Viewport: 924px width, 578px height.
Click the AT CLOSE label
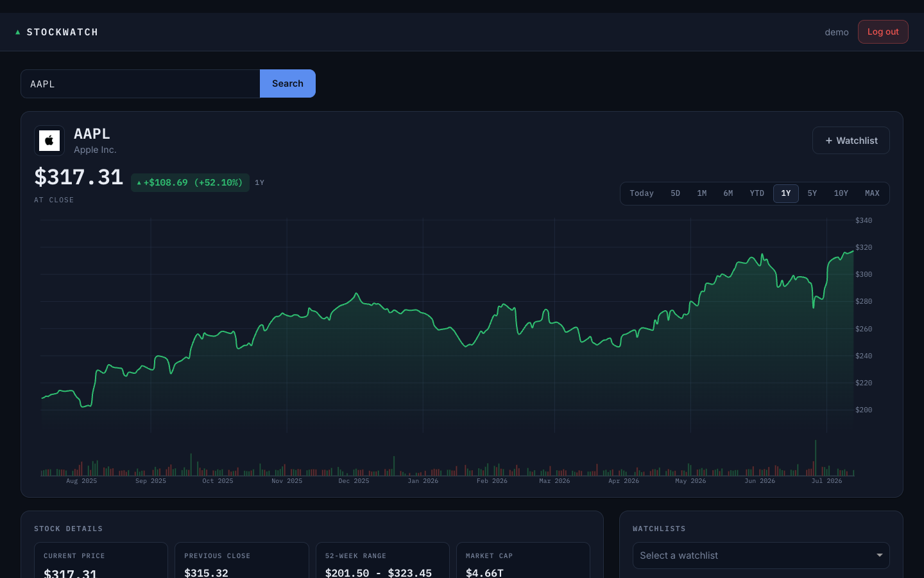54,200
